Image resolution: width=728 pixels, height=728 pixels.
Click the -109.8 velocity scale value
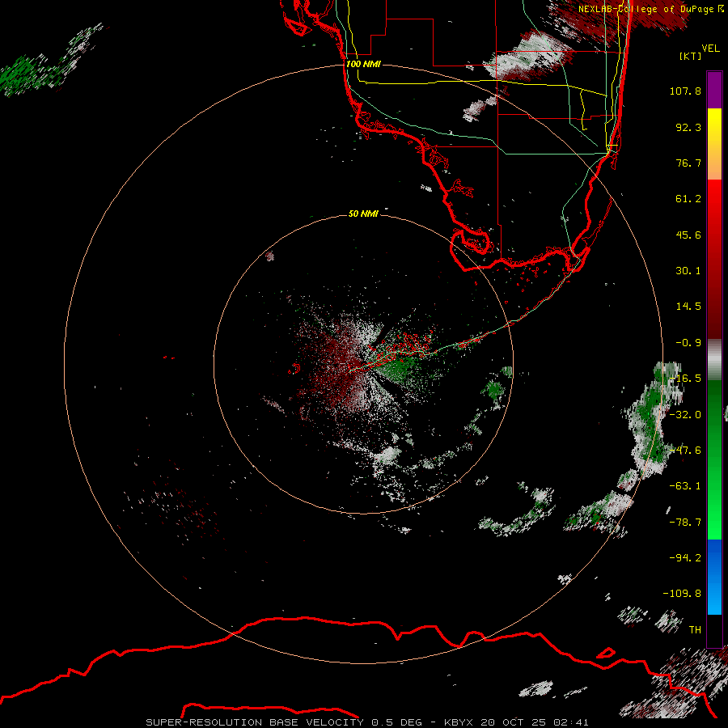(x=682, y=594)
